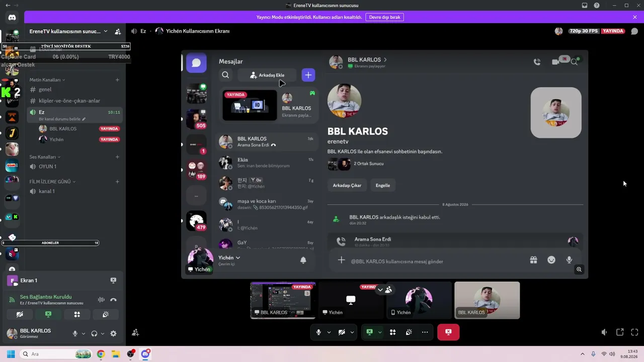Viewport: 644px width, 362px height.
Task: Open user settings gear icon
Action: (x=113, y=333)
